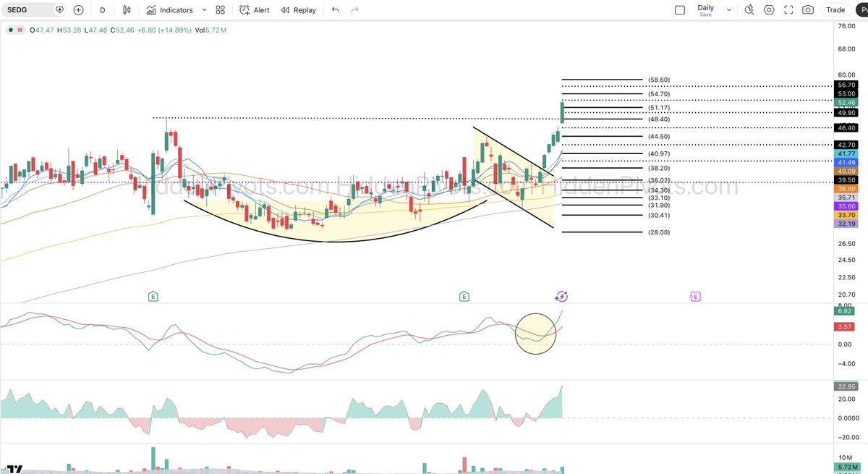Open the quick search lightning magnifier icon
The width and height of the screenshot is (868, 474).
click(749, 10)
